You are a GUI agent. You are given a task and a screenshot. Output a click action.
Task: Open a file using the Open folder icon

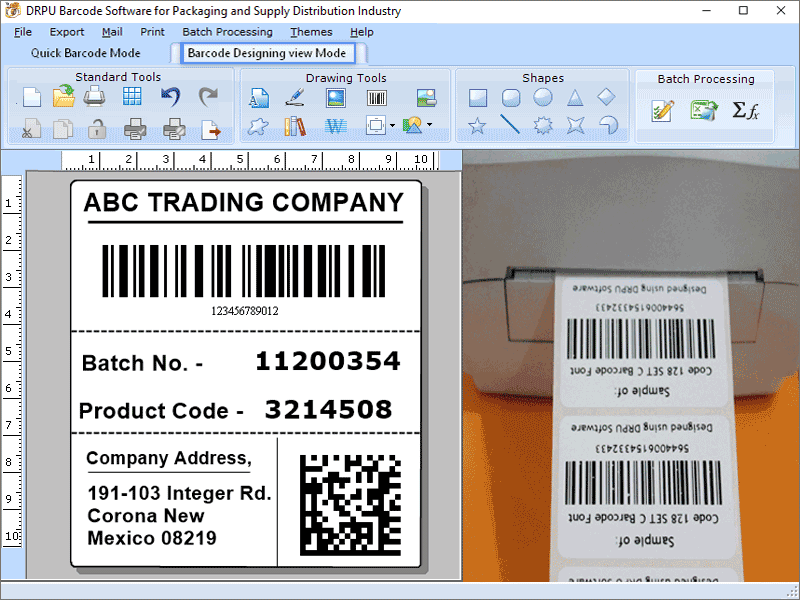tap(62, 98)
